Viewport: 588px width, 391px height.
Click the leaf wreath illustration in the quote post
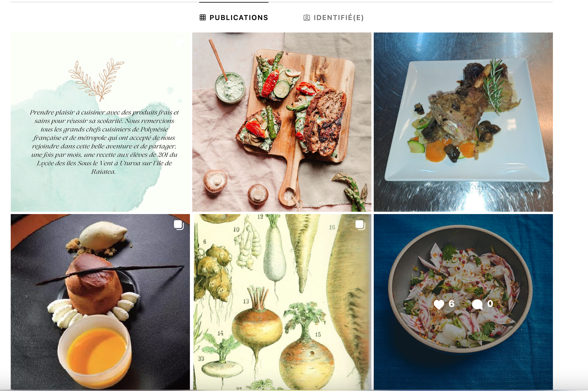[97, 79]
